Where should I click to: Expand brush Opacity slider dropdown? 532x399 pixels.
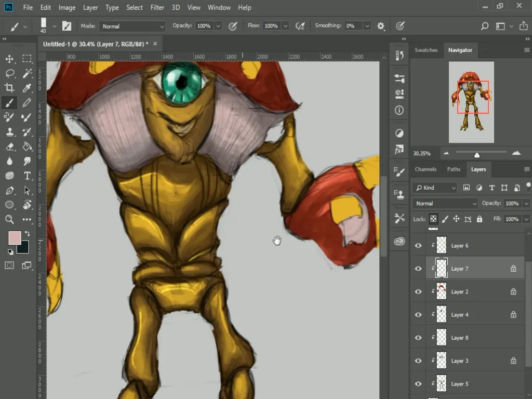pos(218,26)
